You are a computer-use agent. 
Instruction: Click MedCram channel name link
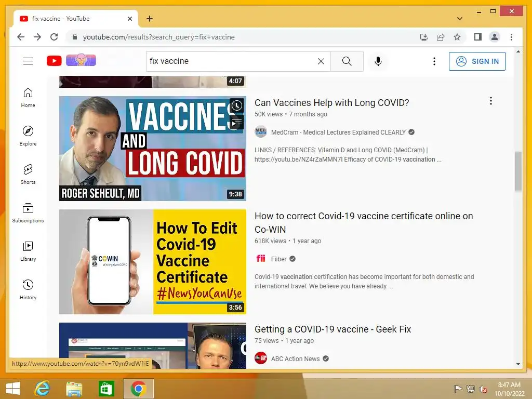pyautogui.click(x=338, y=132)
